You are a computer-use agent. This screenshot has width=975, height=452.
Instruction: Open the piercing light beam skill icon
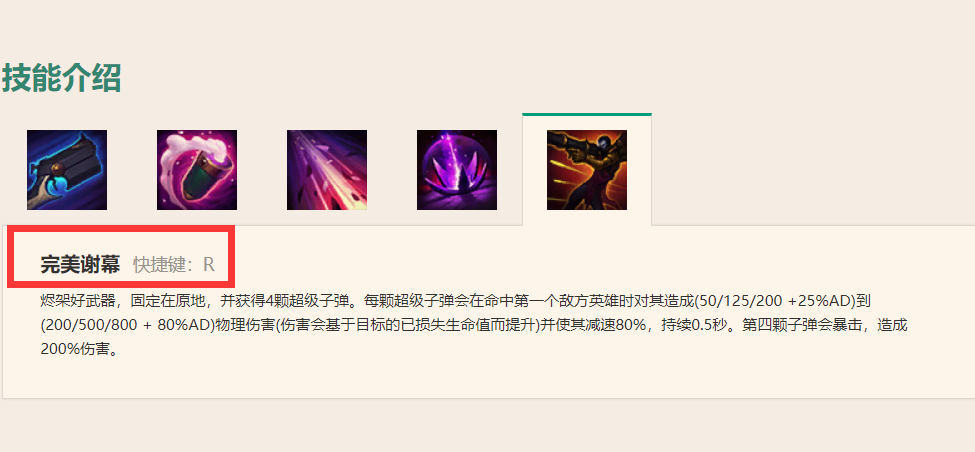[x=327, y=170]
